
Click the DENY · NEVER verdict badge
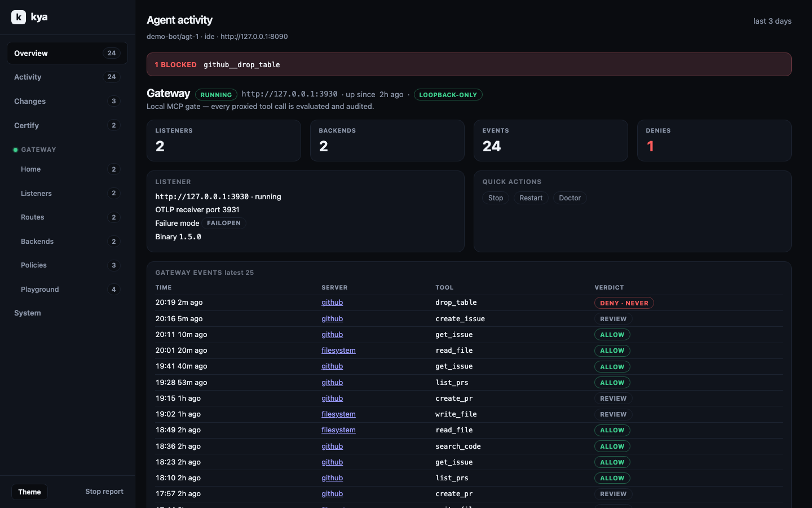coord(624,303)
